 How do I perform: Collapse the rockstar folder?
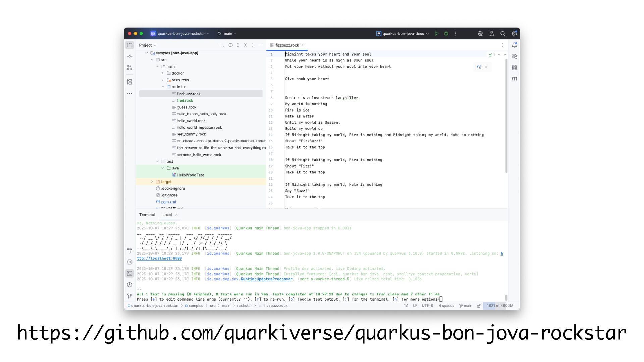pos(163,87)
